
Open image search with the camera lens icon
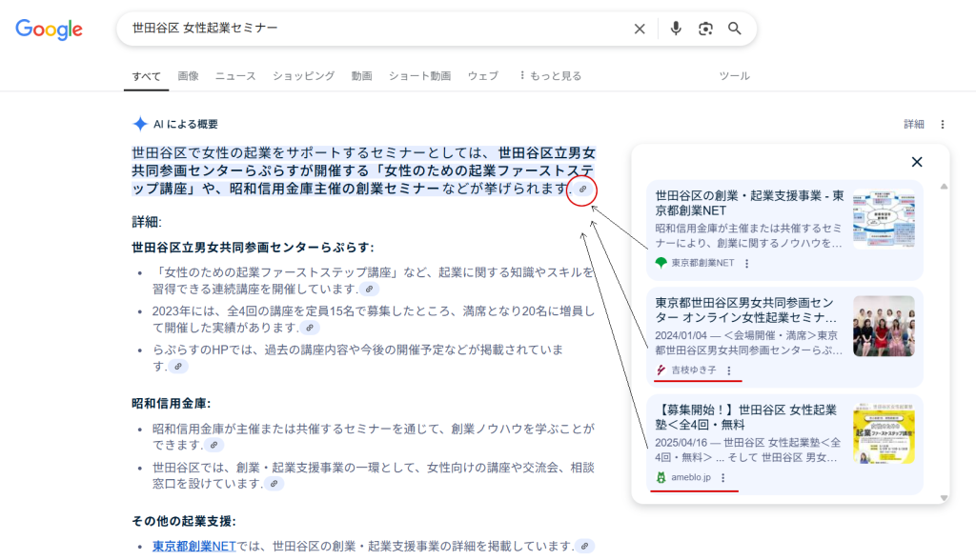(705, 29)
